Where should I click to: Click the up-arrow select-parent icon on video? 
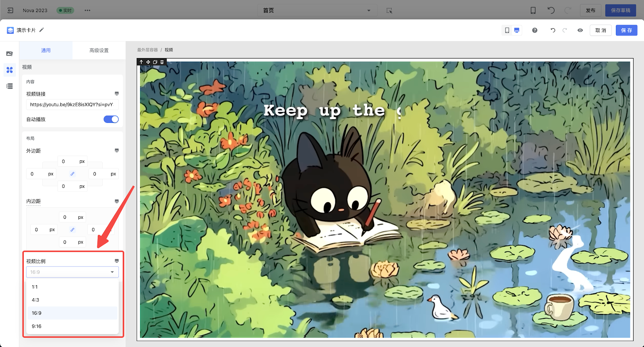[x=141, y=62]
